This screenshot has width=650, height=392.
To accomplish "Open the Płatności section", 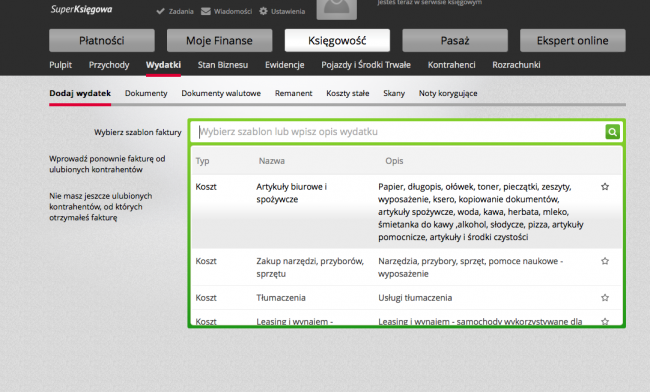I will tap(102, 40).
